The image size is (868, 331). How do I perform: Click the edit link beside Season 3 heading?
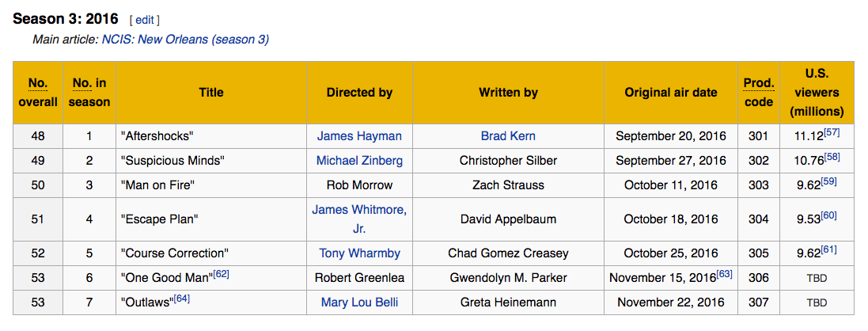[144, 20]
